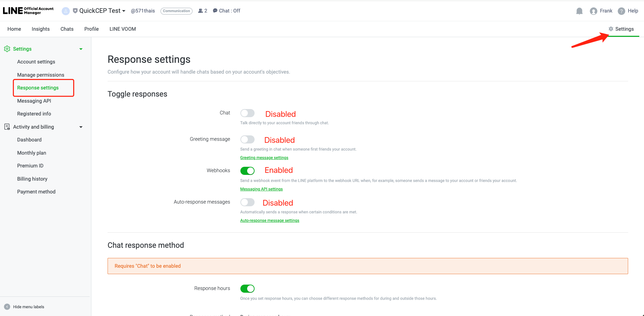Open Dashboard under Activity and billing
The height and width of the screenshot is (316, 644).
coord(29,140)
